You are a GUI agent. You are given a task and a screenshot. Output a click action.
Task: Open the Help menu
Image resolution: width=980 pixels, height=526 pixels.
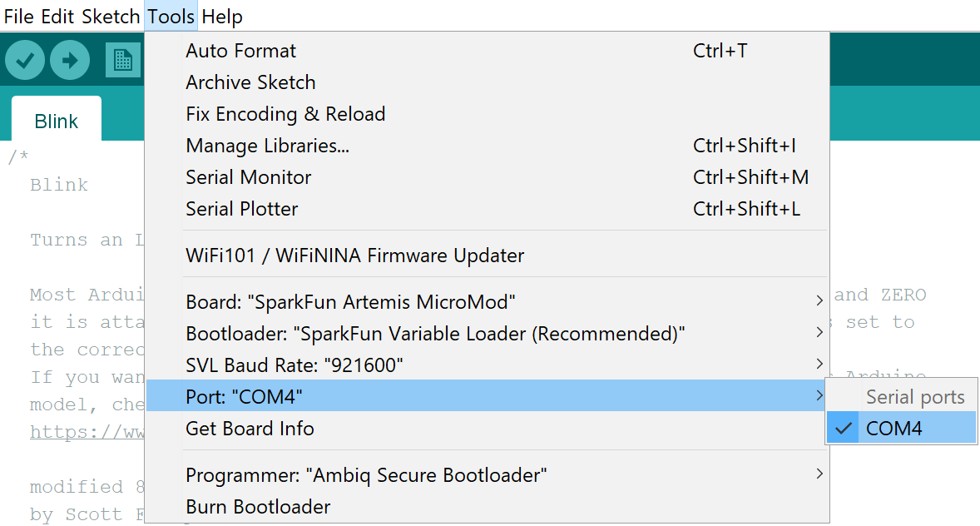pyautogui.click(x=222, y=17)
